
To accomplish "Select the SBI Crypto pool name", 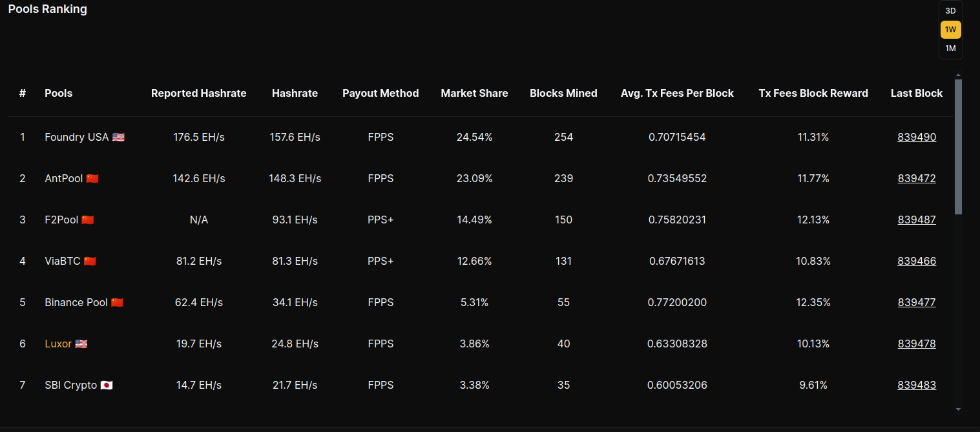I will pyautogui.click(x=71, y=385).
